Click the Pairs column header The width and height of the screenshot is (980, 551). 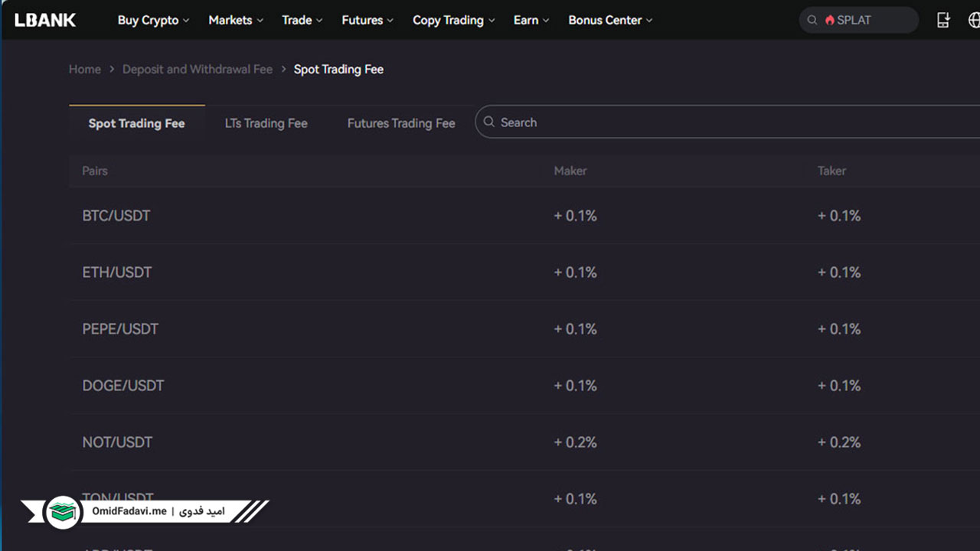[95, 171]
